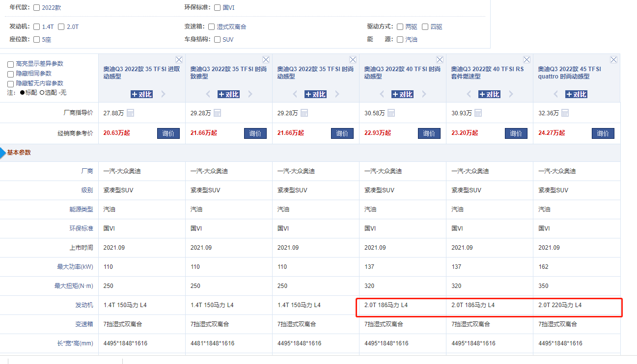
Task: Click the left arrow beside 45 TFSI quattro's 对比 button
Action: click(555, 94)
